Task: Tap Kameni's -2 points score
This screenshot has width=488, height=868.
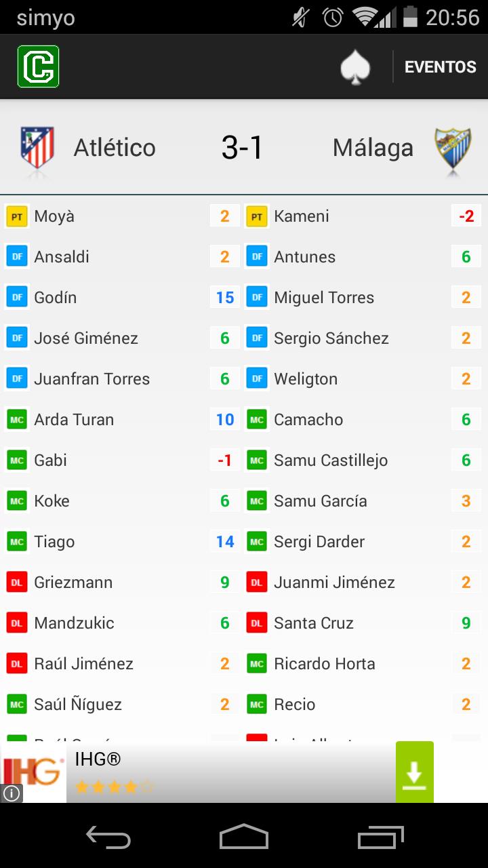Action: pyautogui.click(x=466, y=216)
